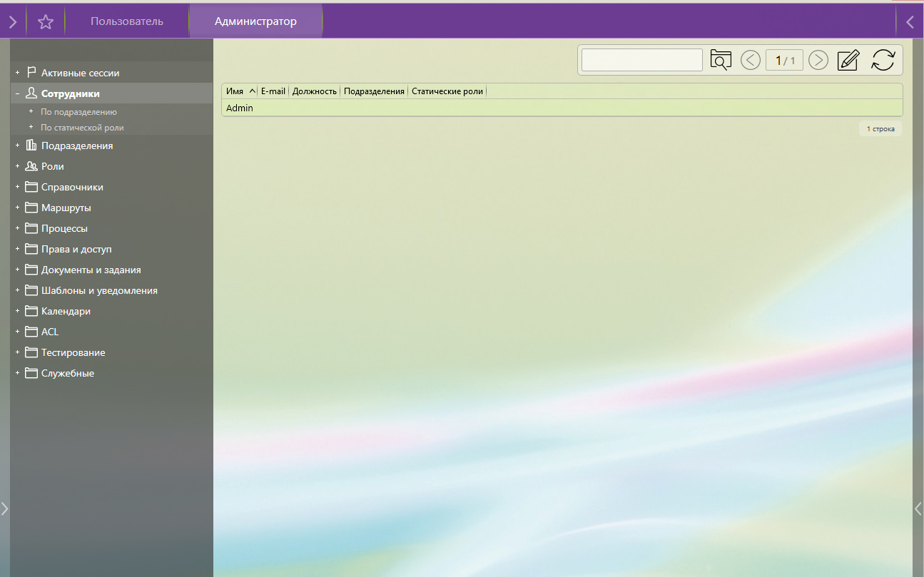924x577 pixels.
Task: Expand the Подразделения tree node
Action: (x=18, y=145)
